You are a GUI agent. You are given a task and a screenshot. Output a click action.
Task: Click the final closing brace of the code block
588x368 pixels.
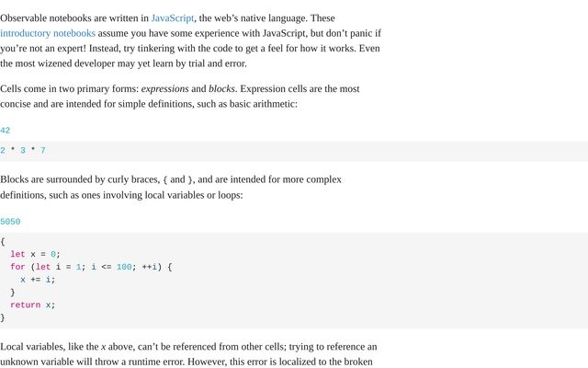click(3, 317)
